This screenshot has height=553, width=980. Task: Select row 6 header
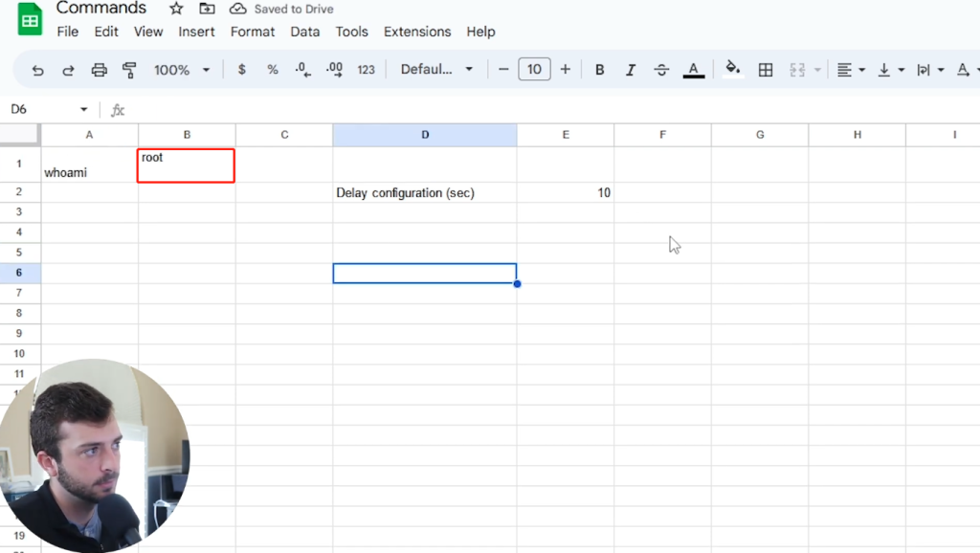(x=19, y=273)
